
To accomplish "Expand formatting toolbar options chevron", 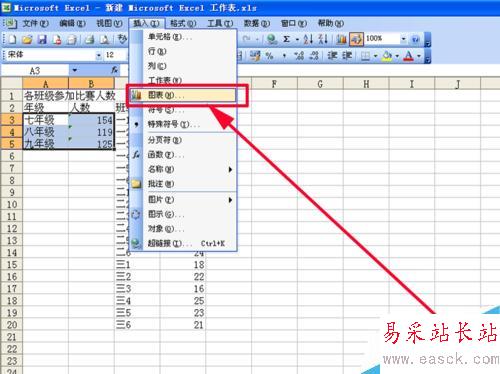I will pos(428,56).
